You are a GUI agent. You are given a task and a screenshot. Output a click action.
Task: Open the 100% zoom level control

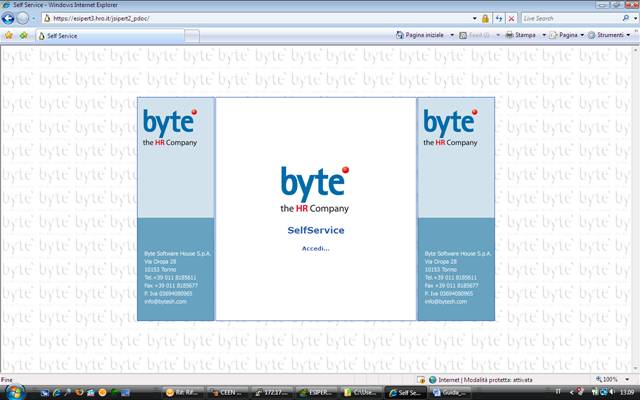[x=607, y=379]
